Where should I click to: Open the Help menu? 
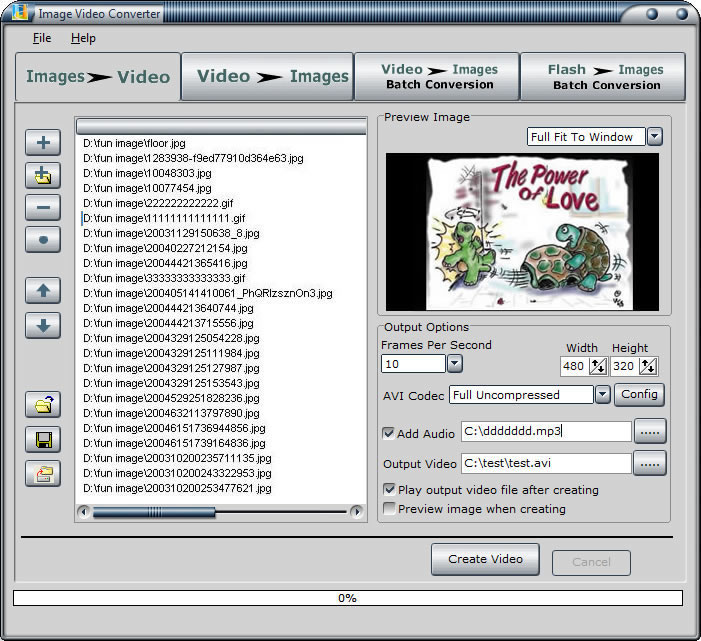83,38
